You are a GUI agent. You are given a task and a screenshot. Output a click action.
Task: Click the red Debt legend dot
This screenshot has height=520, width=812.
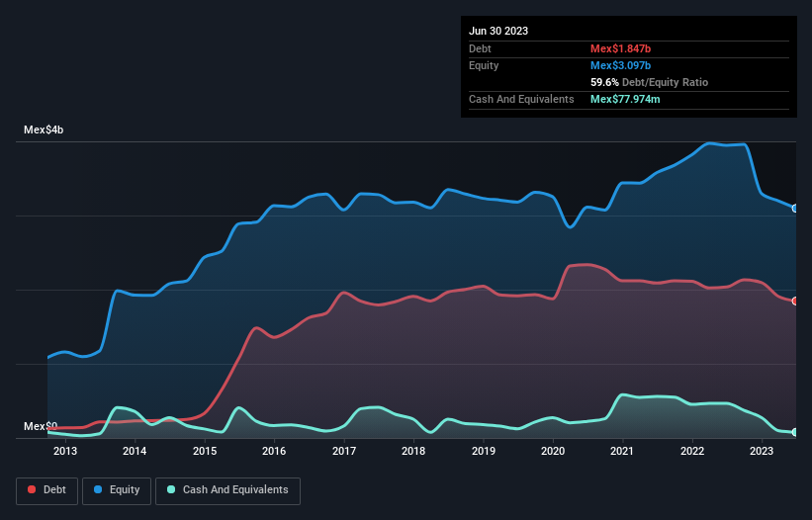32,489
